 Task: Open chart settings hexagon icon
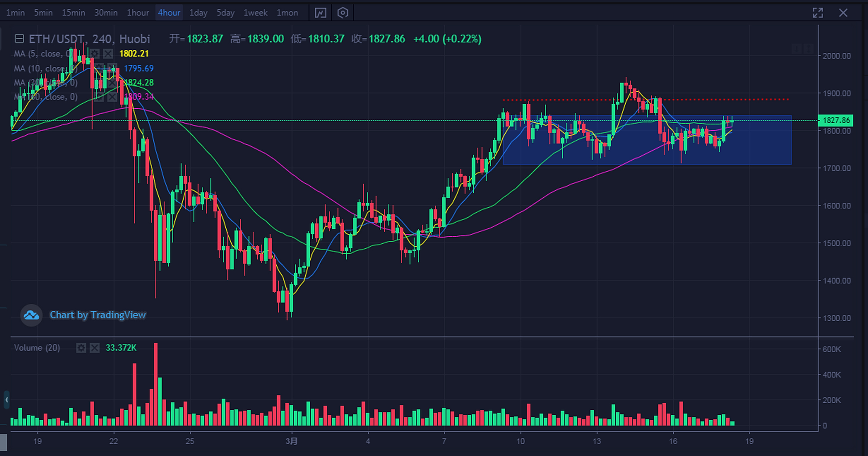(x=342, y=13)
